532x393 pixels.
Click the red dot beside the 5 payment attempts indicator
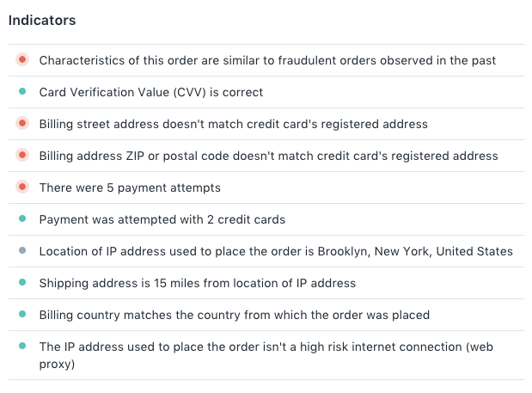tap(22, 187)
